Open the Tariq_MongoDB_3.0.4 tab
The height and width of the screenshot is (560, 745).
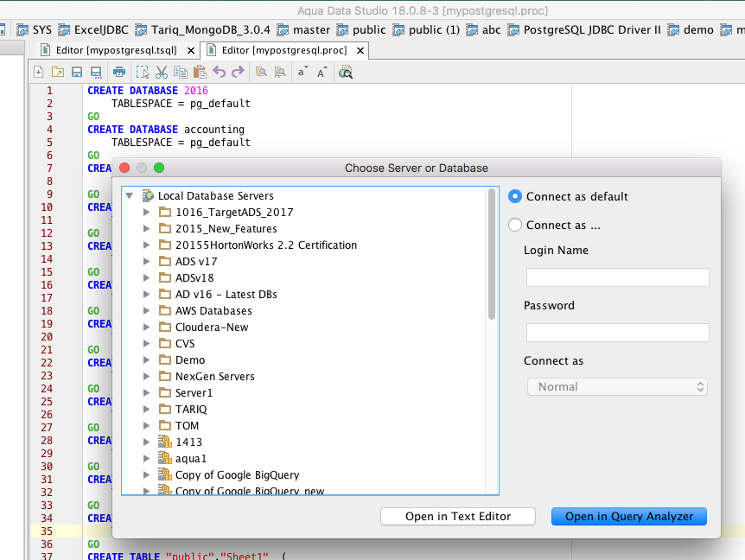click(202, 30)
